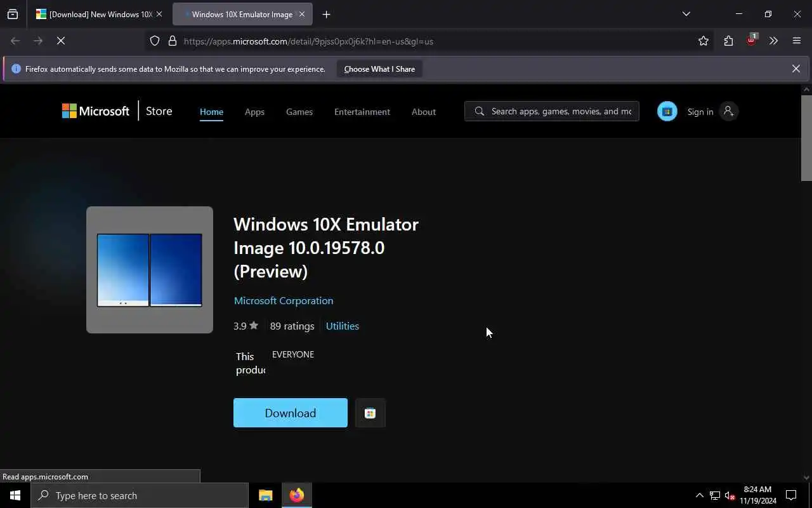Click the muted volume tray icon
The image size is (812, 508).
click(730, 495)
